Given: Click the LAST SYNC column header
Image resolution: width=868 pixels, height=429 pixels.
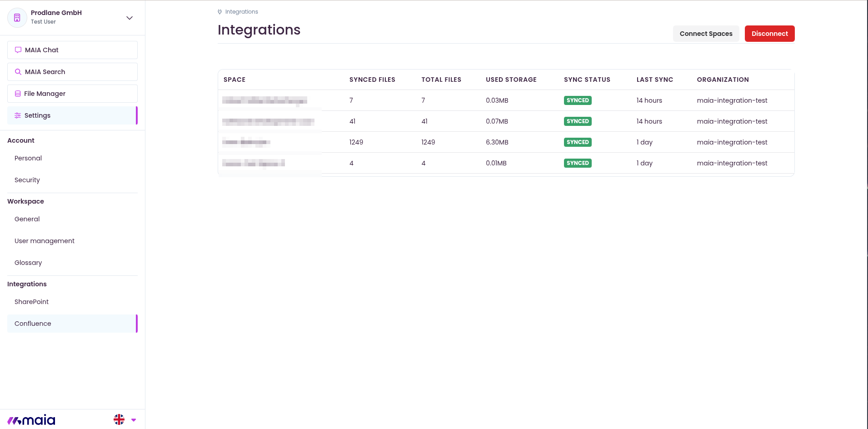Looking at the screenshot, I should tap(655, 80).
